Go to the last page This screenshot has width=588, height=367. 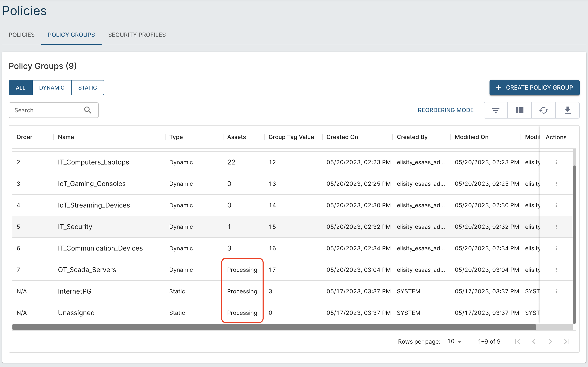pos(567,342)
